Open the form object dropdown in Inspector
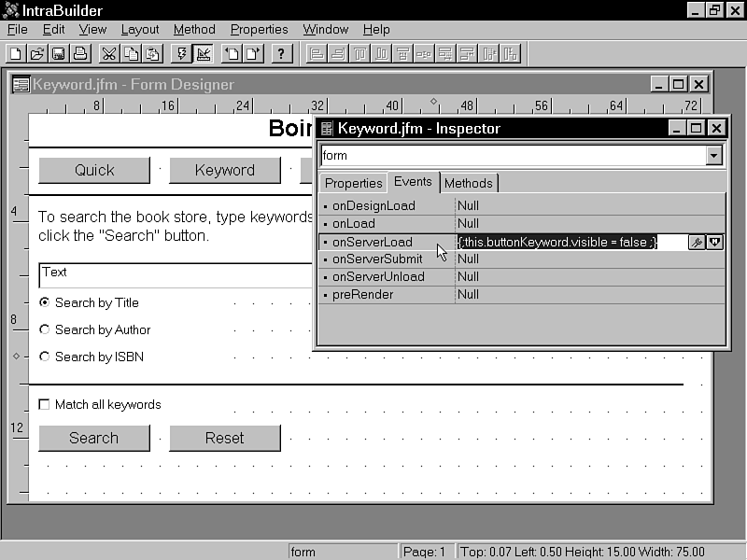This screenshot has width=747, height=560. pos(714,156)
